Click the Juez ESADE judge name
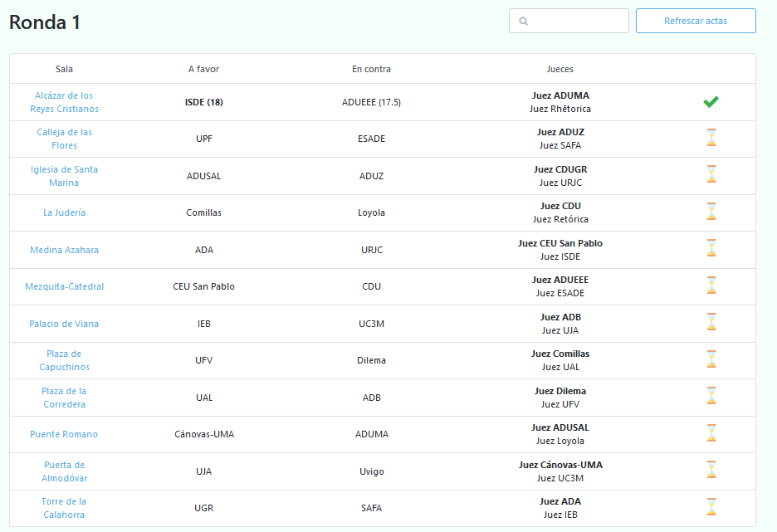Image resolution: width=777 pixels, height=532 pixels. 560,293
